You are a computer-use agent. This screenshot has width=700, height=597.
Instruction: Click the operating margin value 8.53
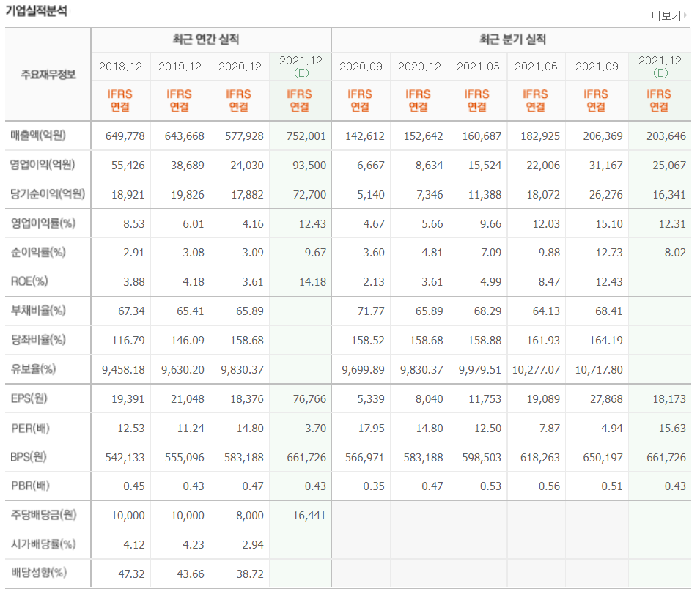(x=134, y=224)
